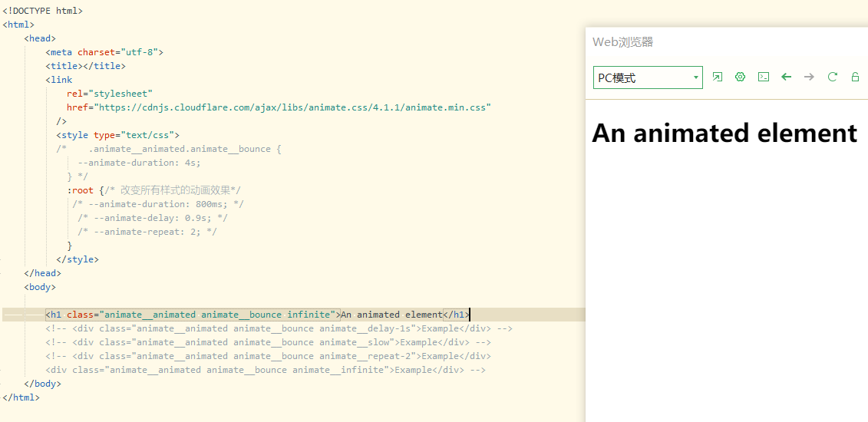
Task: Click the <title></title> line
Action: 86,66
